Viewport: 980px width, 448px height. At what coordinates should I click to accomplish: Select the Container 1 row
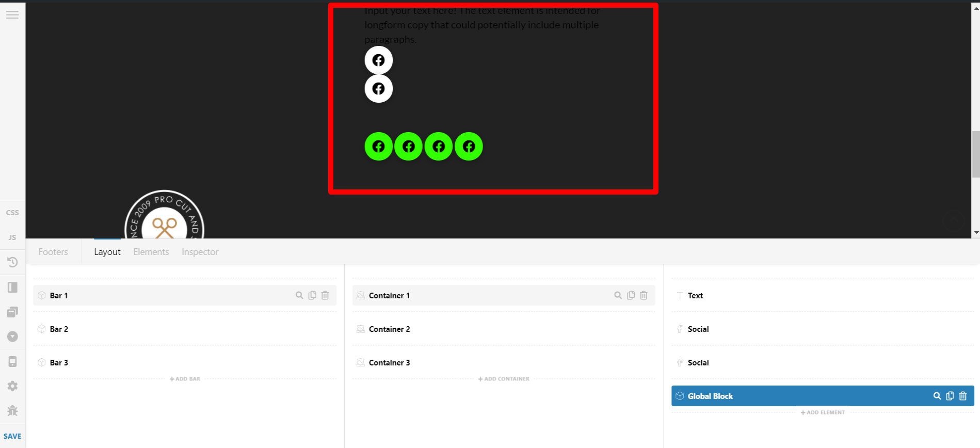pos(504,295)
